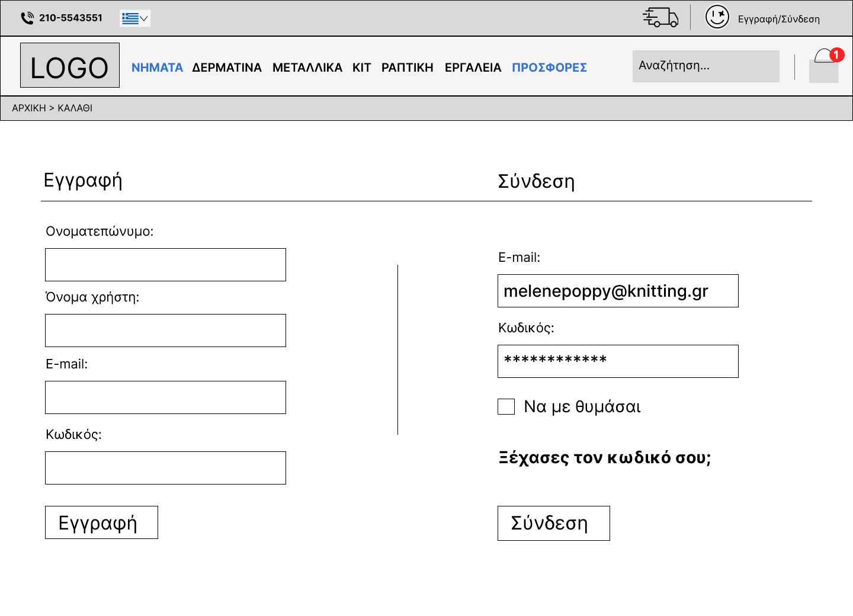This screenshot has height=616, width=853.
Task: Click the Εγγραφή/Σύνδεση link in header
Action: 778,19
